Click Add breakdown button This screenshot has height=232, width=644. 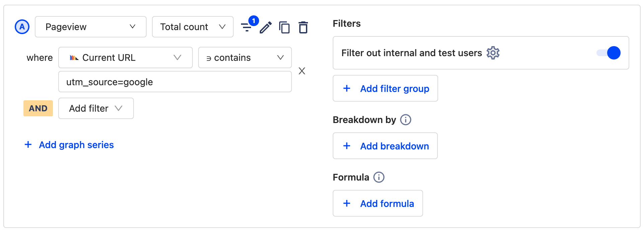tap(385, 146)
